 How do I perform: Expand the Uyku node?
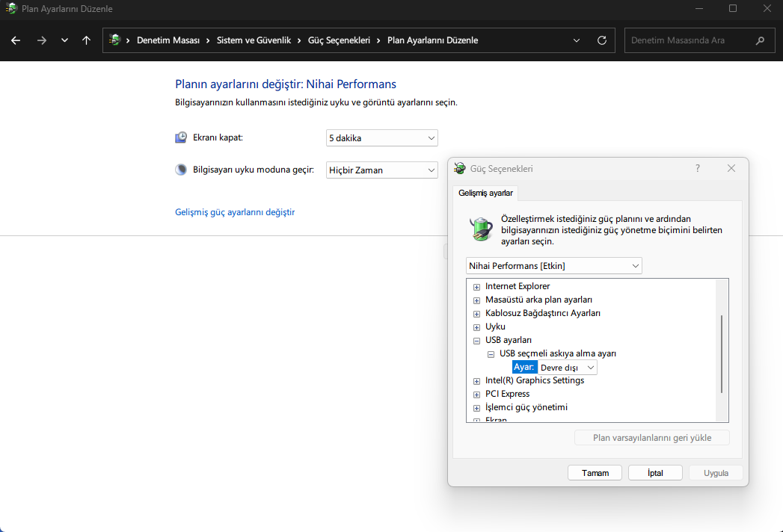476,327
